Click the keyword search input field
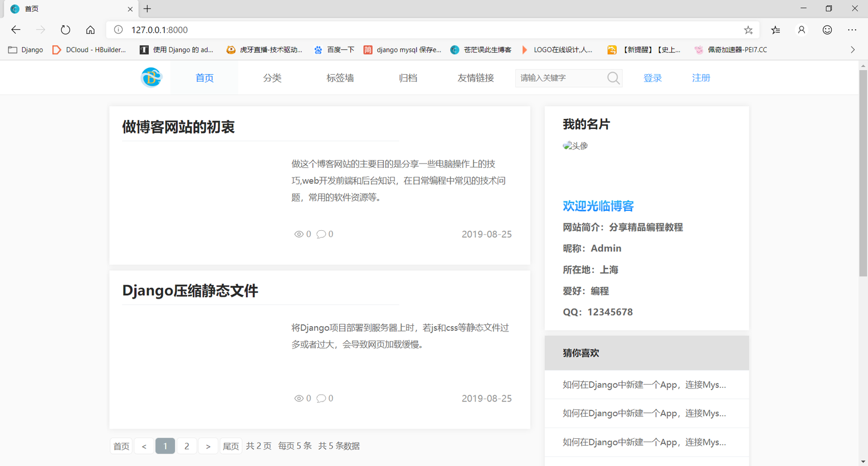868x466 pixels. (561, 78)
